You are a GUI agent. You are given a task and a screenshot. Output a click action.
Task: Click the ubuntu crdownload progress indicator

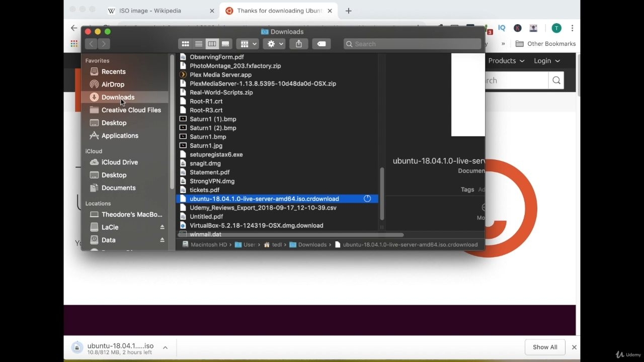(x=367, y=199)
